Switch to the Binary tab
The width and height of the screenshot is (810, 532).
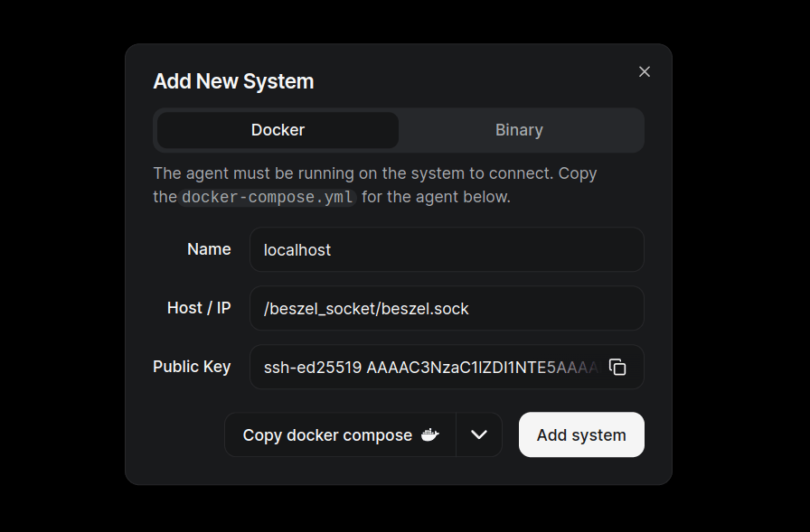tap(519, 130)
